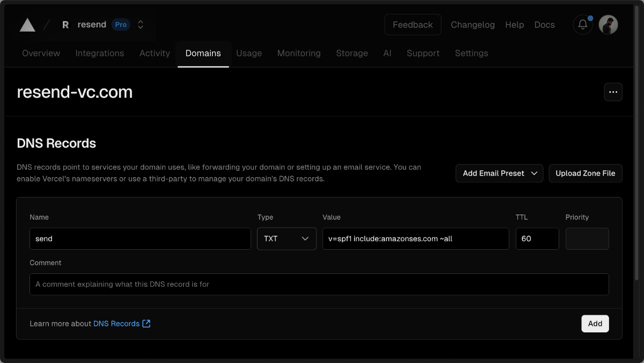Open the Activity tab
Screen dimensions: 644x363
[155, 53]
